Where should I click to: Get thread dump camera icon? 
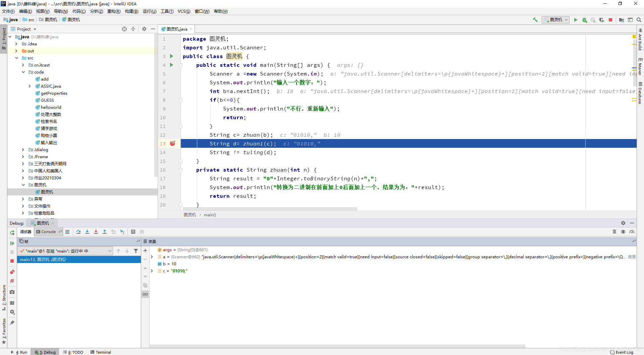coord(12,292)
